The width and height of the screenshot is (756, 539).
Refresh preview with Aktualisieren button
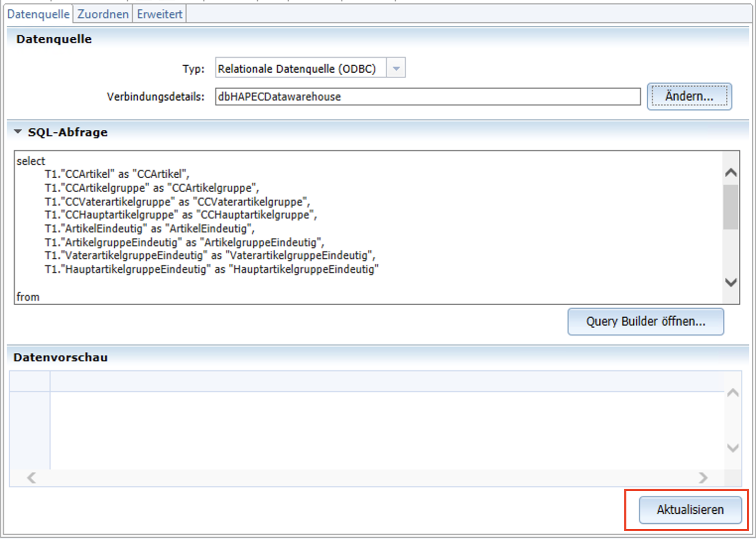[x=690, y=510]
